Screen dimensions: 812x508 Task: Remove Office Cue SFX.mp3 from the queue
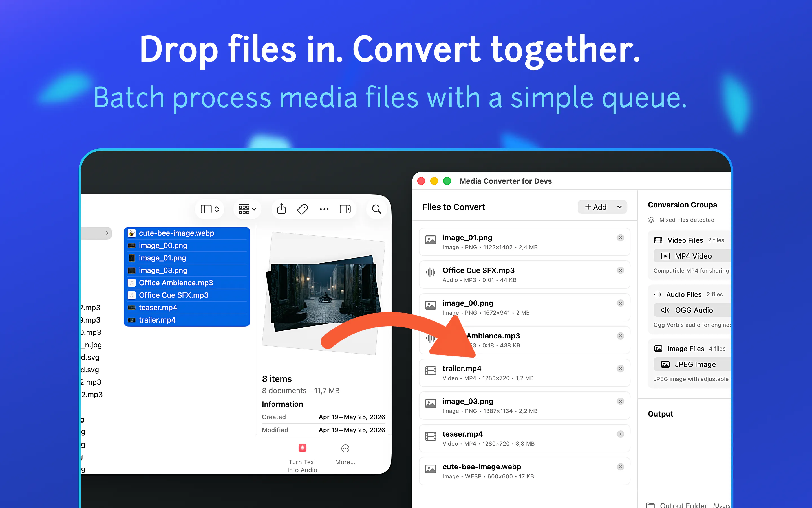pyautogui.click(x=620, y=270)
